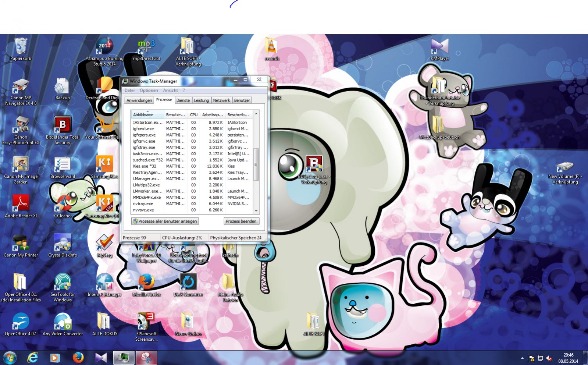The height and width of the screenshot is (365, 588).
Task: Open Ansicht menu in Task-Manager
Action: 170,90
